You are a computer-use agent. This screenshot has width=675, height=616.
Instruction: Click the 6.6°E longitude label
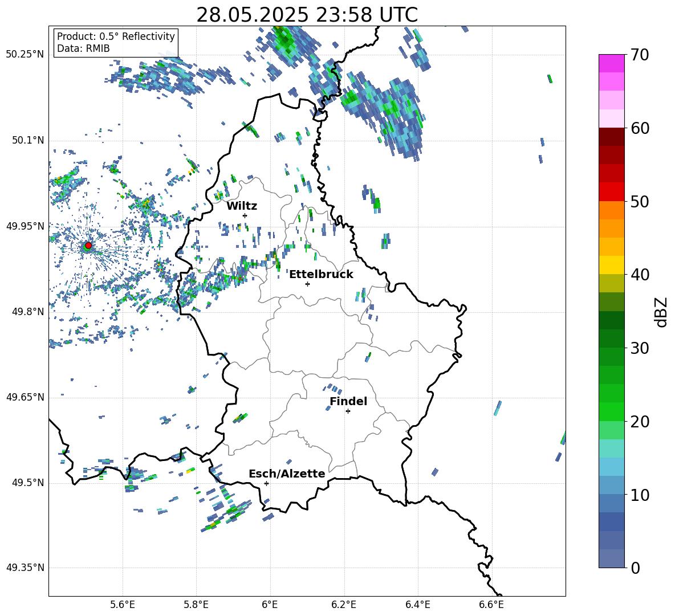491,605
